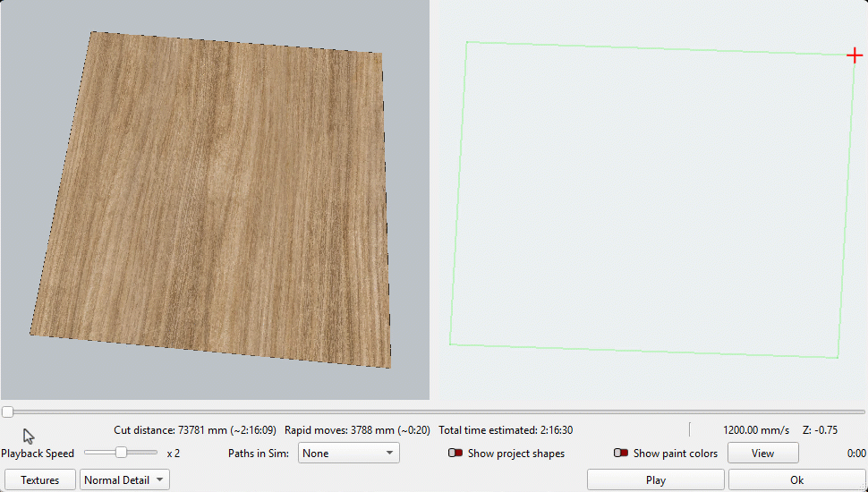Click the View button
This screenshot has width=868, height=492.
click(762, 454)
